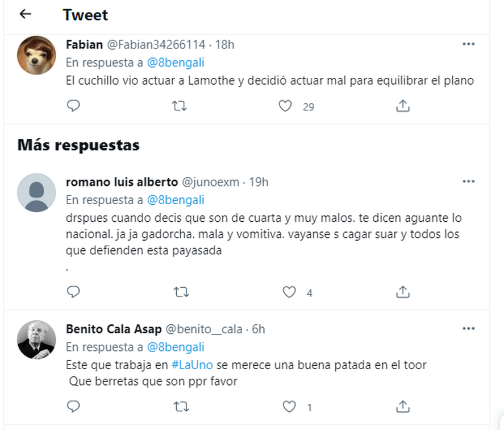
Task: Like romano luis alberto's tweet
Action: click(289, 292)
